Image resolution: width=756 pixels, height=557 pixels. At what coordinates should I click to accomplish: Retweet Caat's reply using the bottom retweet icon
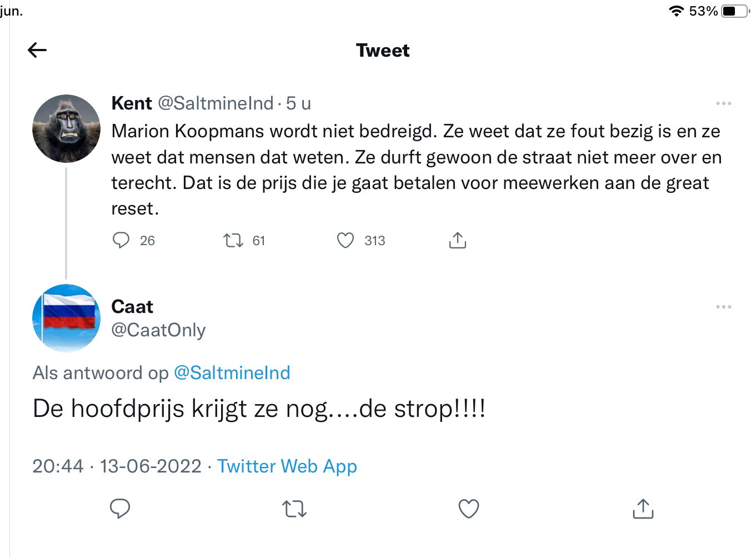tap(294, 509)
